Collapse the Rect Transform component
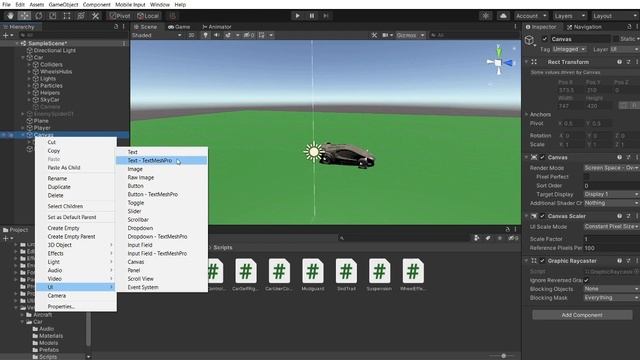Screen dimensions: 640x360 (x=527, y=62)
